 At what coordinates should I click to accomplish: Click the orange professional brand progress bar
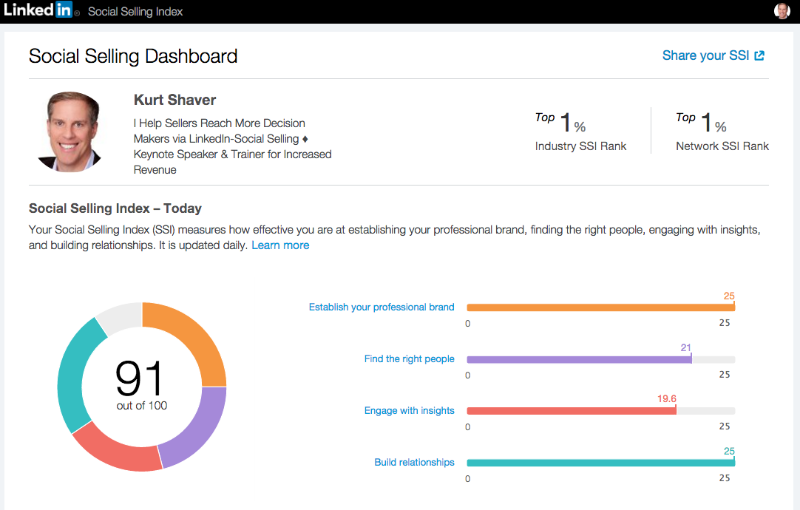601,308
